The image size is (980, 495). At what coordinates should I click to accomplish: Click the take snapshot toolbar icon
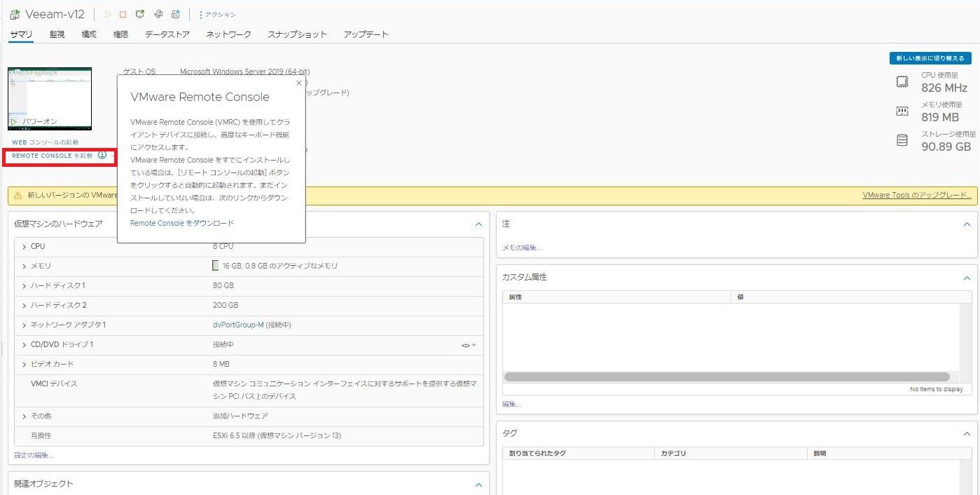[x=176, y=14]
